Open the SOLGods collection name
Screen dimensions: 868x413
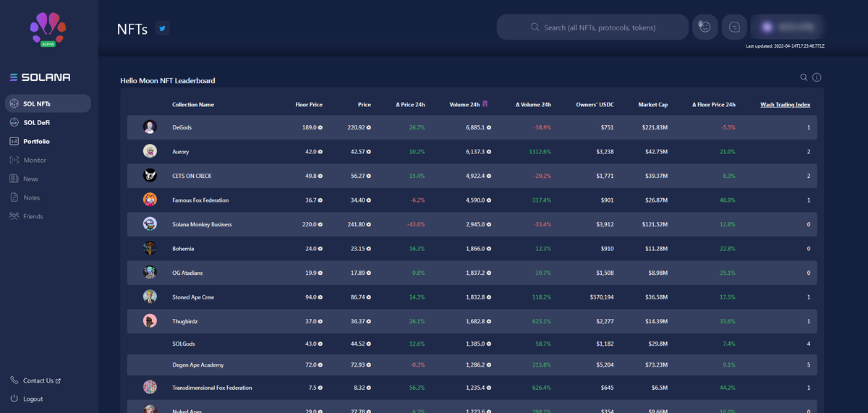pyautogui.click(x=184, y=344)
